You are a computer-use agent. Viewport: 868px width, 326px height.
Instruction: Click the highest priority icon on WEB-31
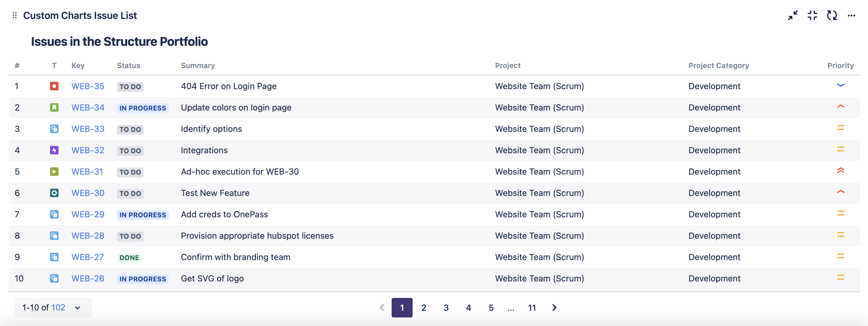pos(840,171)
